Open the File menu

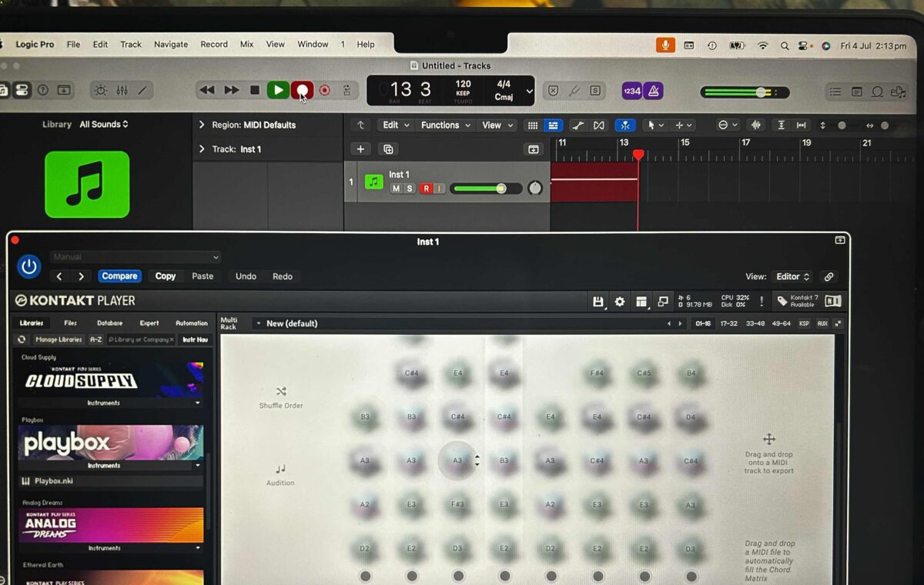73,44
